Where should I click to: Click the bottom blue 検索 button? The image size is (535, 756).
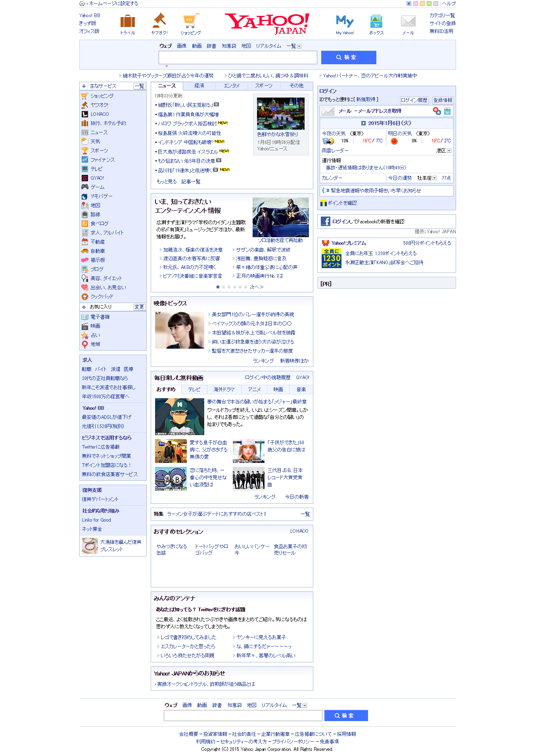346,716
